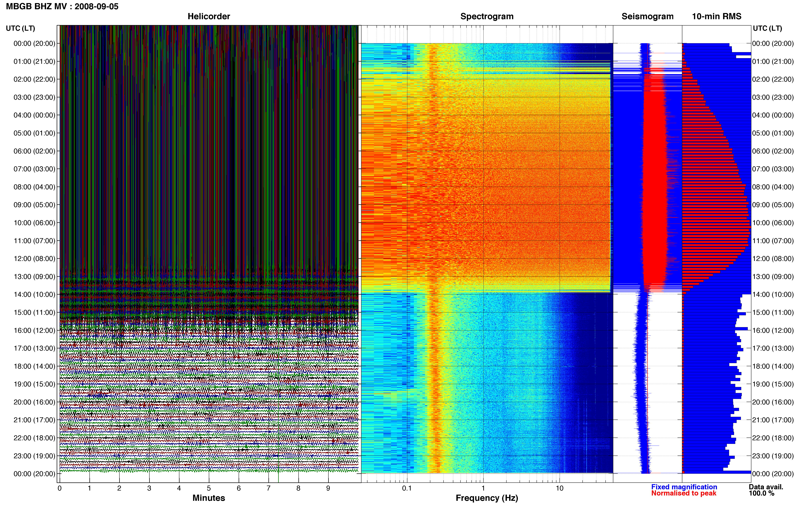Click the left time label '22:00 (18:00)'
Viewport: 812px width, 508px height.
click(34, 438)
